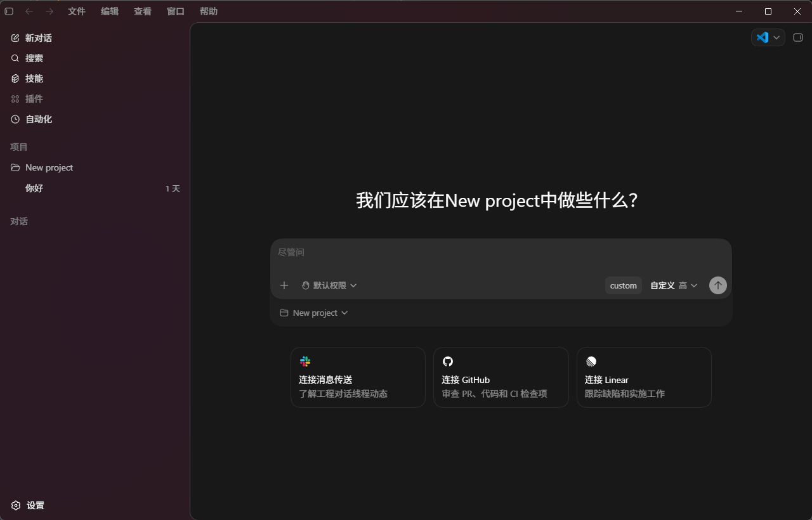Open the 插件 section
The image size is (812, 520).
[95, 99]
